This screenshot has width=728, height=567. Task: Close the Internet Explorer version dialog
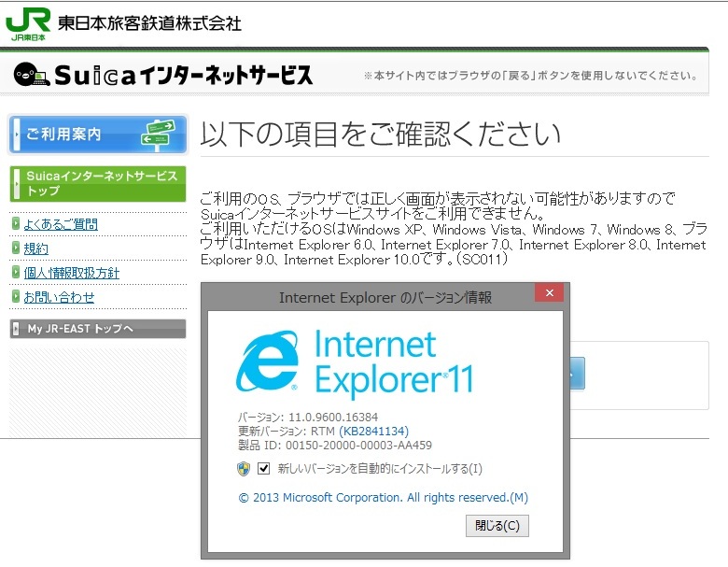pos(549,292)
